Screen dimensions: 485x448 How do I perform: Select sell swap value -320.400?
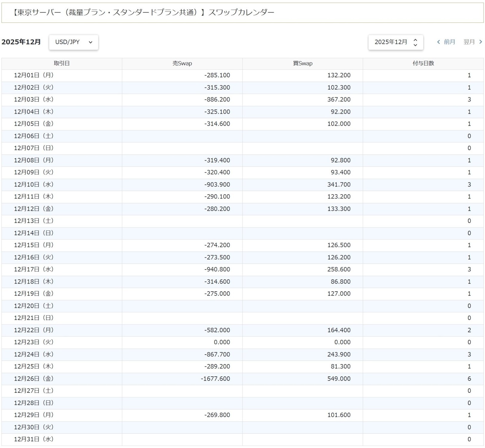217,172
